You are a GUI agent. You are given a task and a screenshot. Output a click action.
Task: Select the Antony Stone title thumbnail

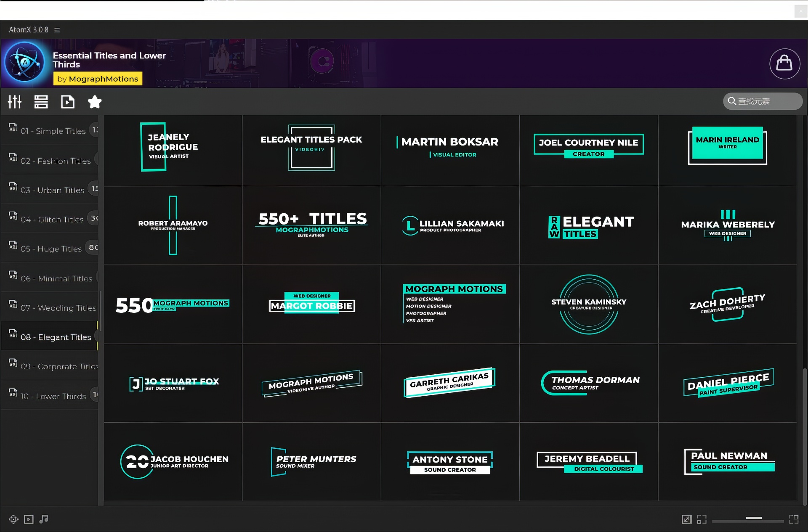pos(450,462)
